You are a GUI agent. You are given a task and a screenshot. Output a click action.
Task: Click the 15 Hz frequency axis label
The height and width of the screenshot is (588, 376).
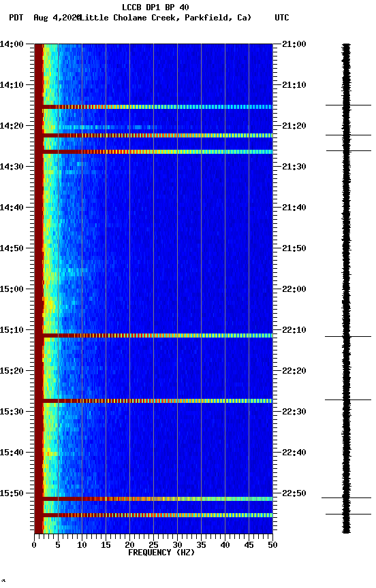(106, 545)
